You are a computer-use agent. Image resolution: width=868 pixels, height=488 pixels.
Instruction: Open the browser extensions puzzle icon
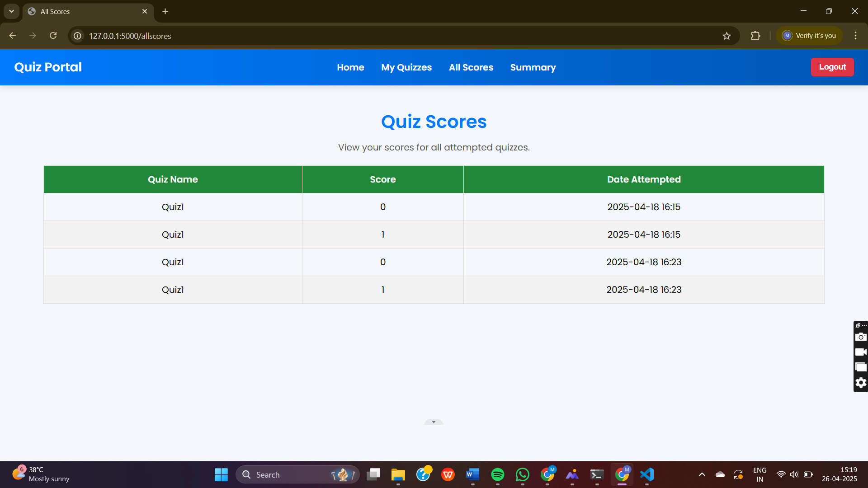[755, 36]
